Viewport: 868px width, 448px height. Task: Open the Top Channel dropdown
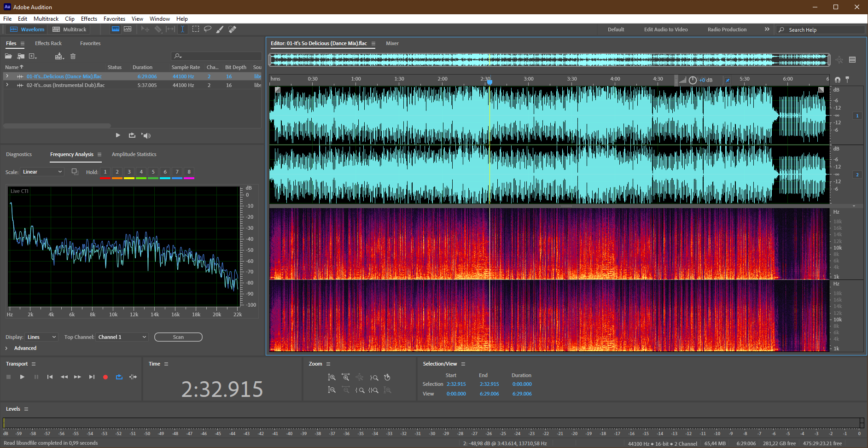click(122, 337)
